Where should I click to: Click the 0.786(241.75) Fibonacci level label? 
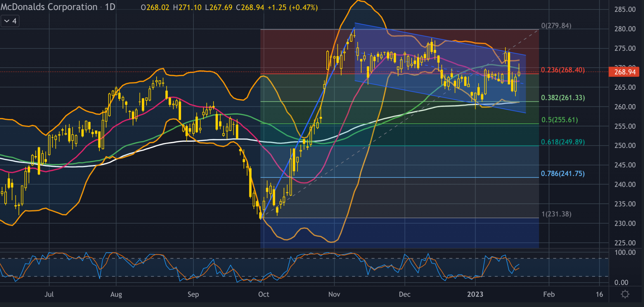tap(563, 173)
